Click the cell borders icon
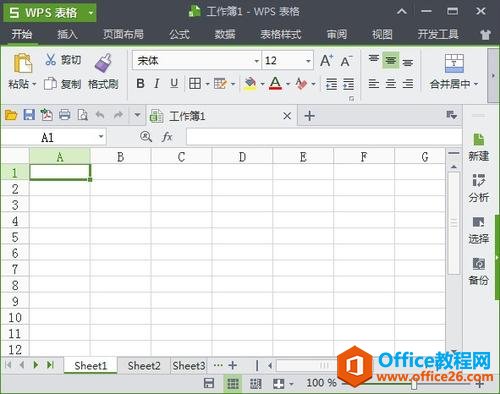The image size is (500, 394). point(195,84)
